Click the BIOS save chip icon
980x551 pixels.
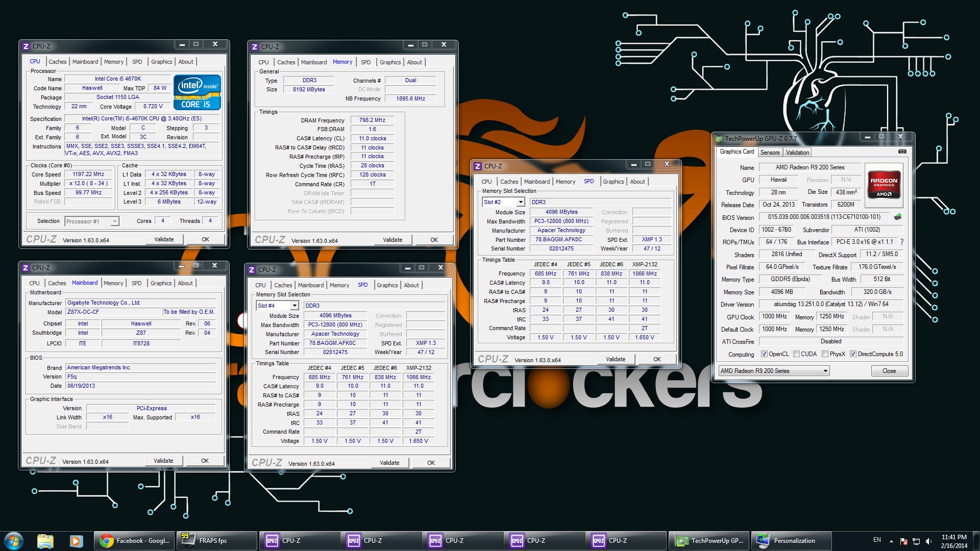pyautogui.click(x=898, y=217)
